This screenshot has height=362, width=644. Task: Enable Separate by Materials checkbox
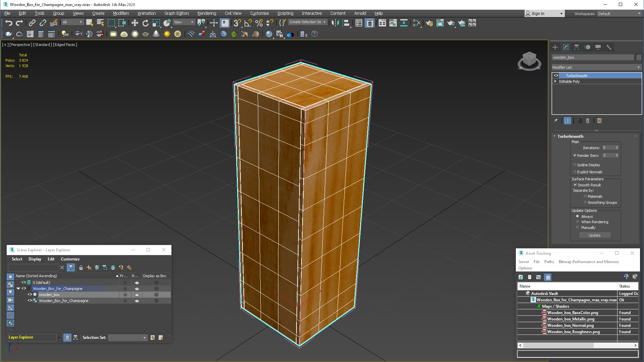click(x=585, y=196)
